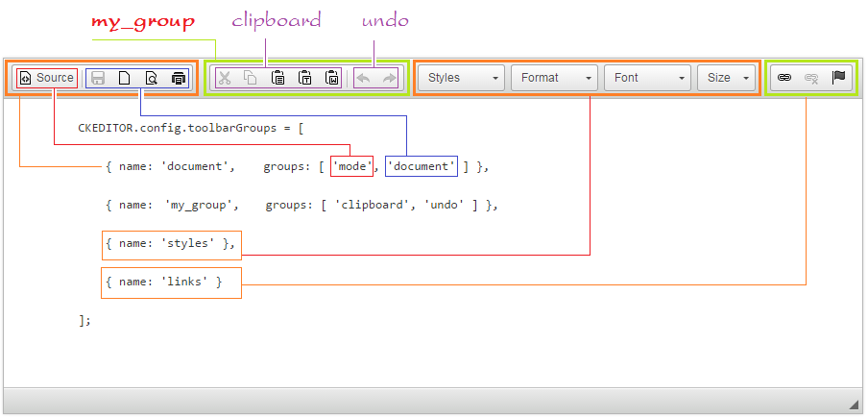868x418 pixels.
Task: Click the Undo arrow
Action: [x=363, y=78]
